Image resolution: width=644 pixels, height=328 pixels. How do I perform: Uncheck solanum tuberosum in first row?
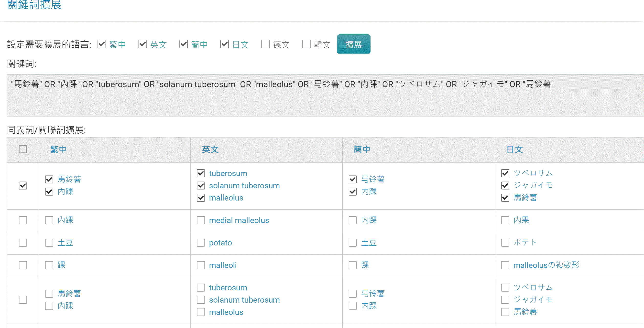(201, 186)
